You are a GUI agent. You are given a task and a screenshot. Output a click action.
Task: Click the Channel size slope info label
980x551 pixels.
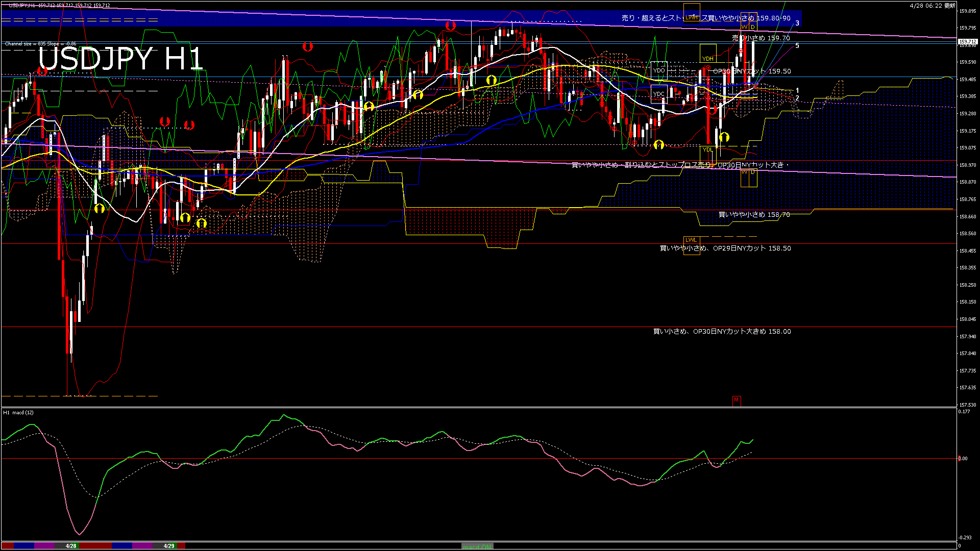click(40, 44)
